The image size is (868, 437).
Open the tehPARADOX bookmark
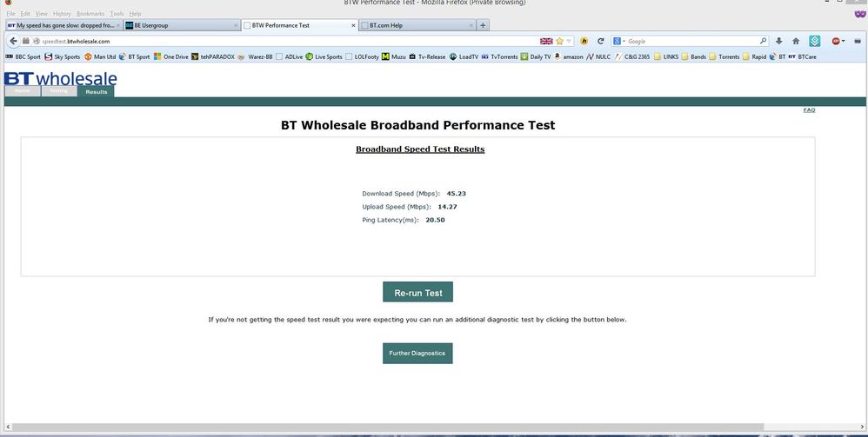click(212, 56)
